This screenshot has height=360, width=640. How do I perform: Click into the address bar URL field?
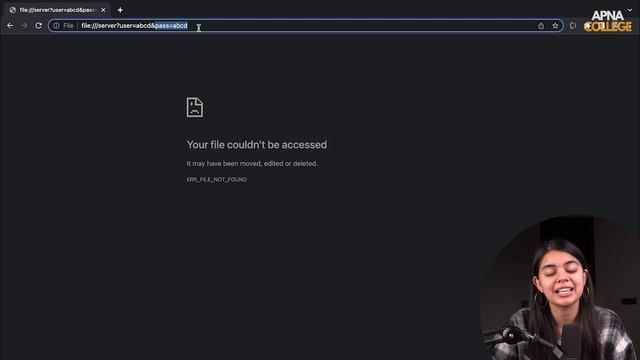click(x=306, y=26)
